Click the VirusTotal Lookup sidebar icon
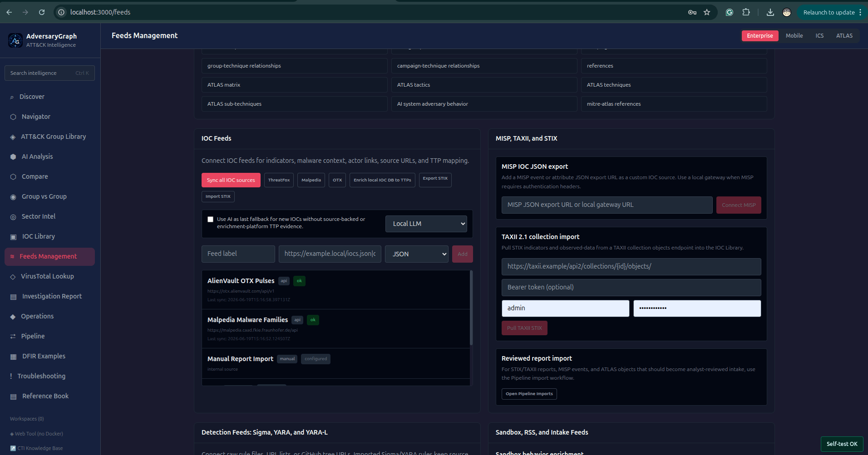 click(13, 277)
